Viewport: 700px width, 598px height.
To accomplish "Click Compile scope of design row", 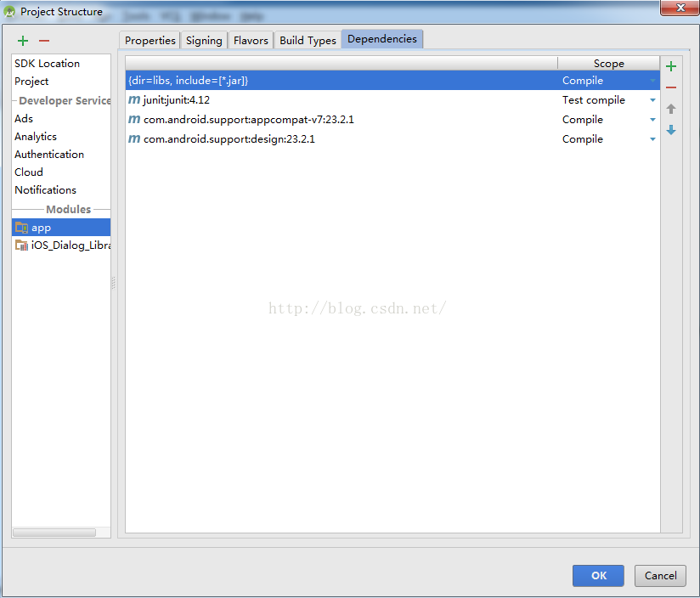I will [x=583, y=139].
